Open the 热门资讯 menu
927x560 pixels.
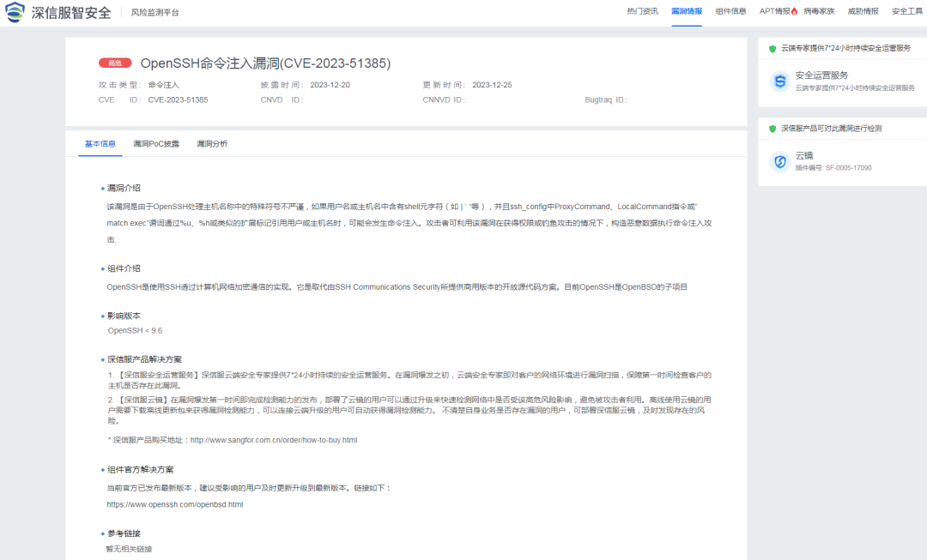click(643, 11)
